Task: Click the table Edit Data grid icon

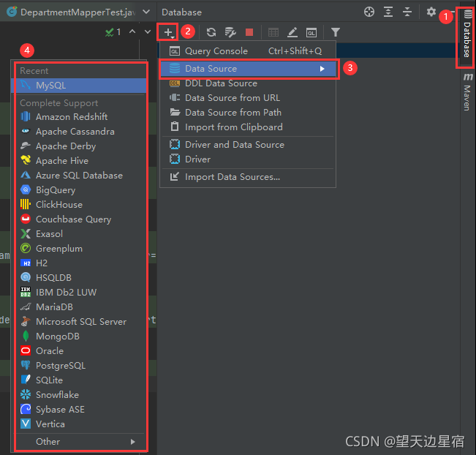Action: (x=273, y=32)
